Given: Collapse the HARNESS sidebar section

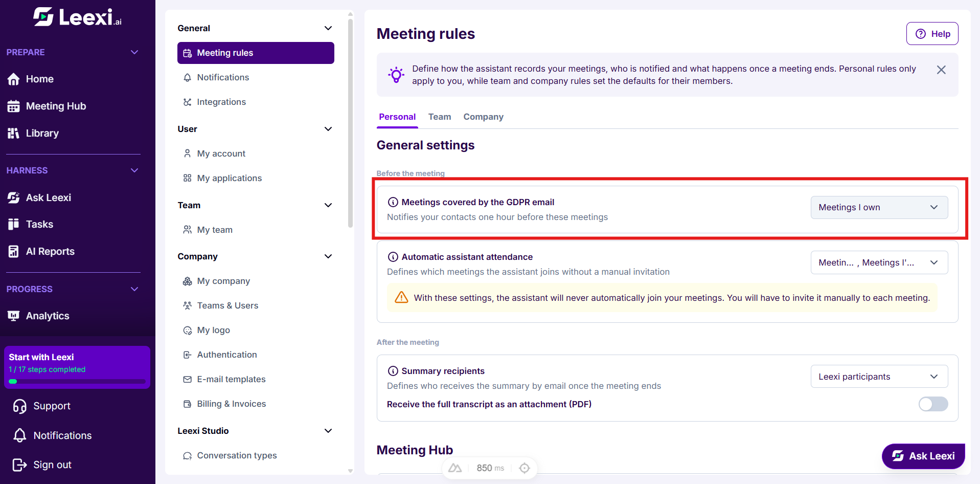Looking at the screenshot, I should 134,170.
